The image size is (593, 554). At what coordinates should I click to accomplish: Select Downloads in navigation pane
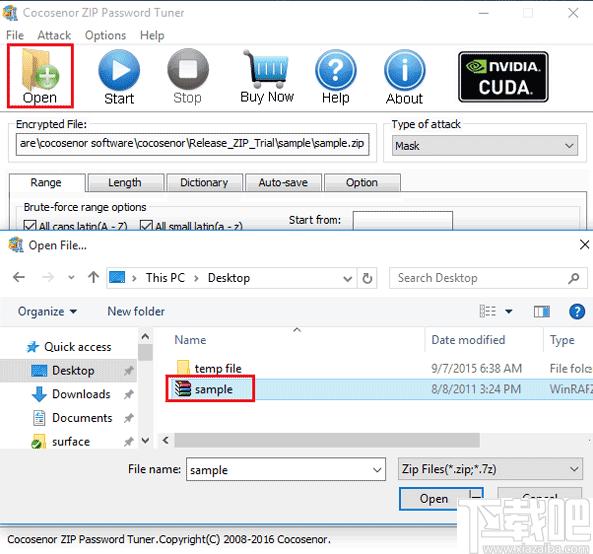[72, 394]
